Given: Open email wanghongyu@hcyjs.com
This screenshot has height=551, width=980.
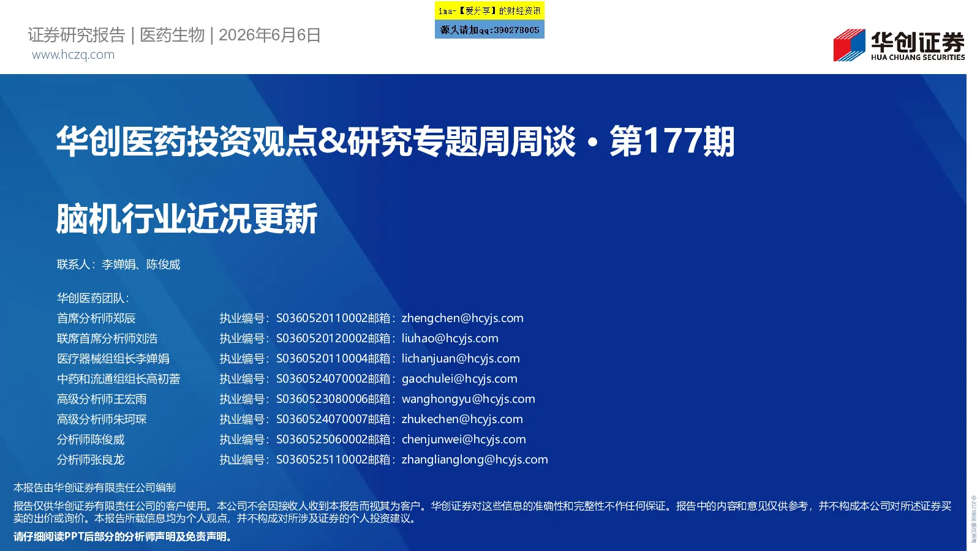Looking at the screenshot, I should click(x=469, y=399).
